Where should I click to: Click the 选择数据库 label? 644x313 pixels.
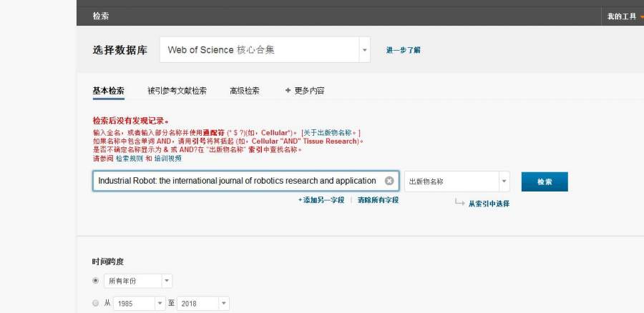(x=120, y=50)
